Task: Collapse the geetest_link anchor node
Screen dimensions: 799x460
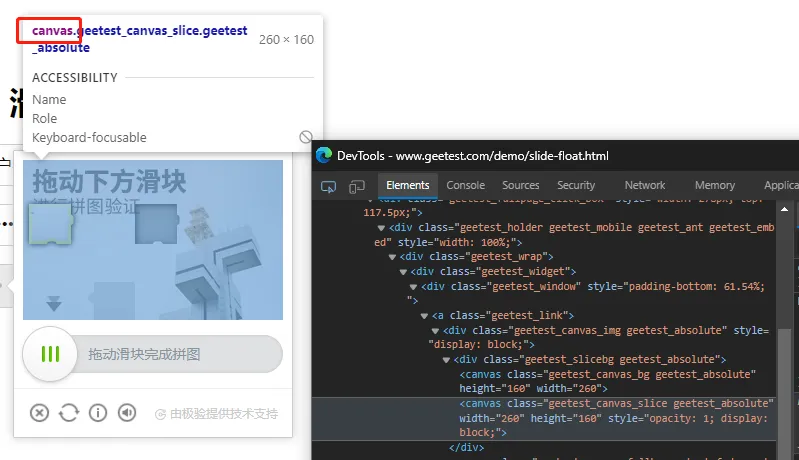Action: 425,316
